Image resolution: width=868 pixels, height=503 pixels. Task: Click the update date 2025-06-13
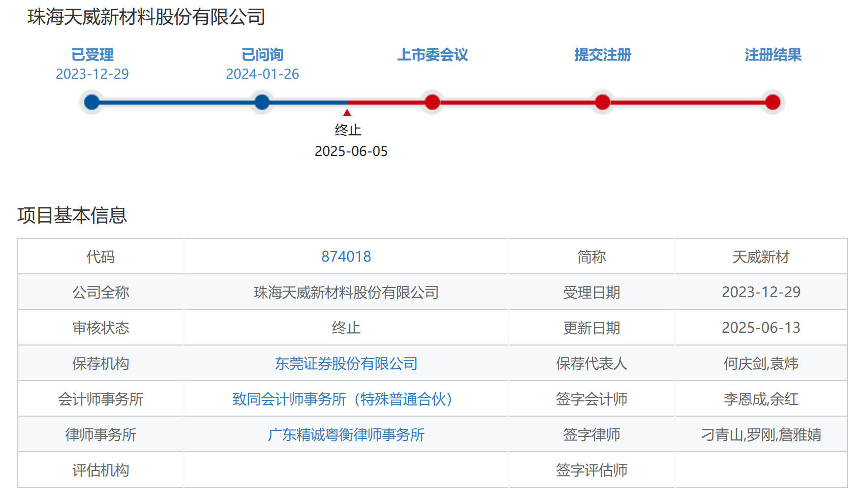(761, 328)
